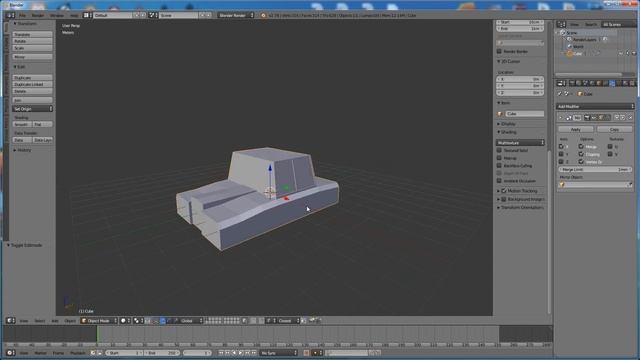640x360 pixels.
Task: Click the Default screen layout name field
Action: 113,15
